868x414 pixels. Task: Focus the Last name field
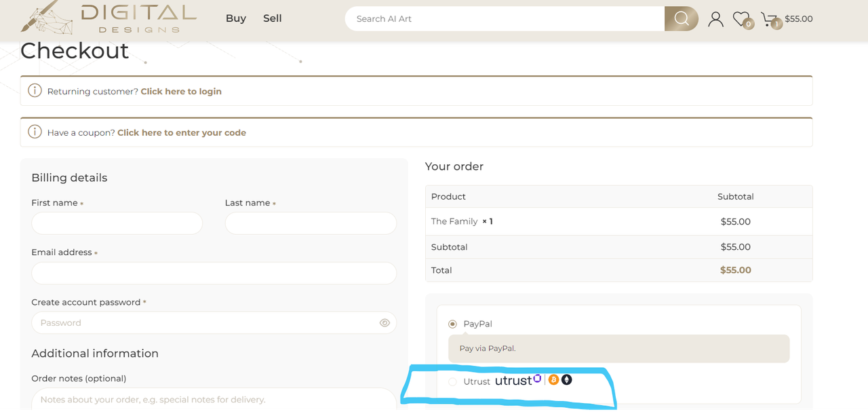311,223
